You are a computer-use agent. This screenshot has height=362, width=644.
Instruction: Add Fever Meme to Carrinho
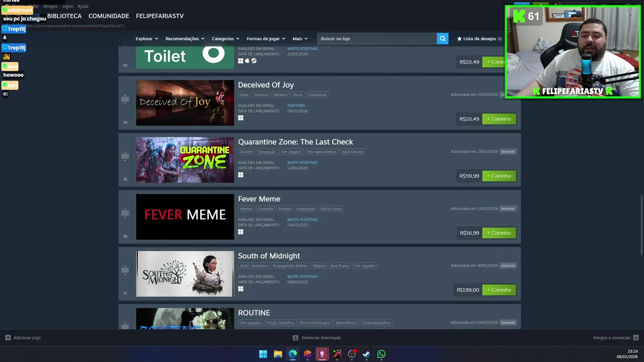(499, 233)
